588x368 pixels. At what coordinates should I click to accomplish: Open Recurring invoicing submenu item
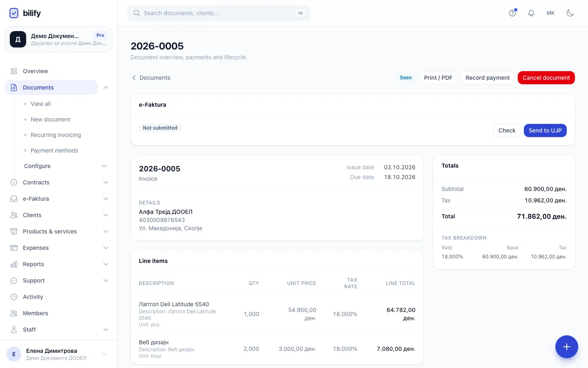pos(56,135)
